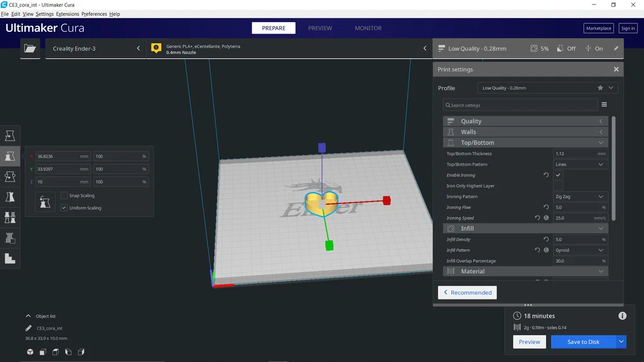Click the 3D view cube icon
The height and width of the screenshot is (362, 644).
point(30,352)
